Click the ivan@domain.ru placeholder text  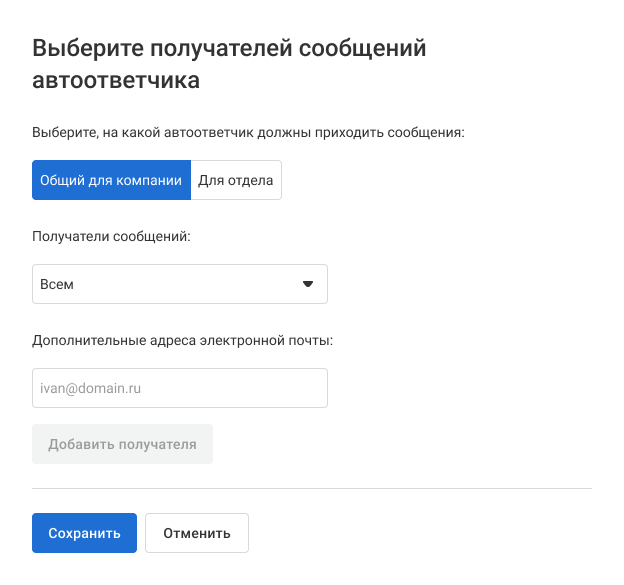[84, 388]
